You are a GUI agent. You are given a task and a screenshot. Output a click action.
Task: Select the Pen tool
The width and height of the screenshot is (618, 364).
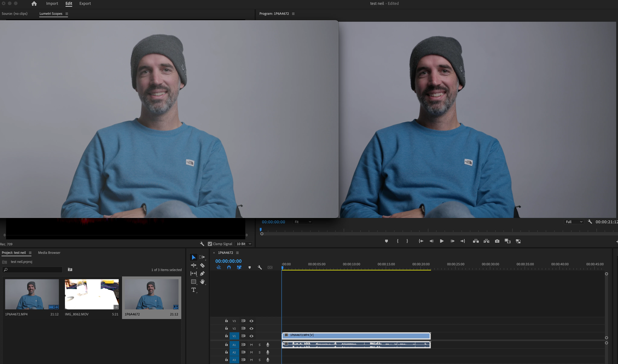[202, 273]
